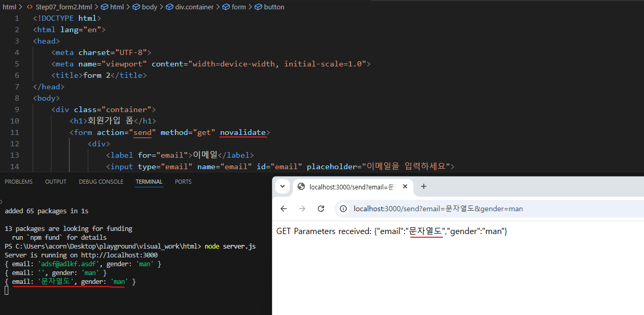Click the charset="UTF-8" meta line
This screenshot has height=315, width=644.
(x=101, y=52)
